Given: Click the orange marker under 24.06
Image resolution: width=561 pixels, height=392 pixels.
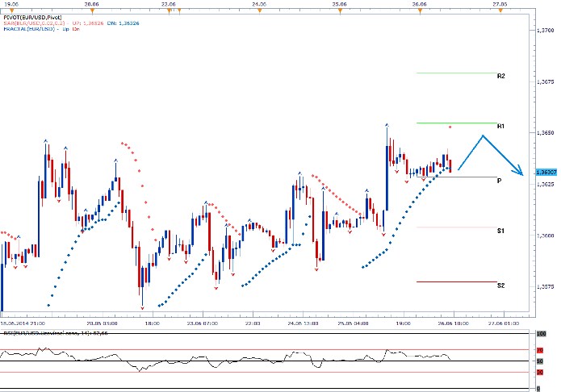Looking at the screenshot, I should 260,10.
